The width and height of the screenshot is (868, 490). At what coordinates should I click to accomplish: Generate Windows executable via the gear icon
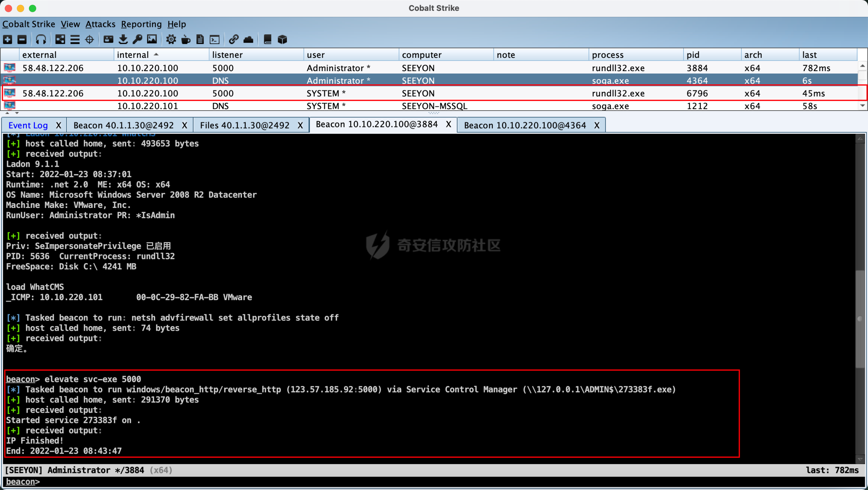point(171,39)
